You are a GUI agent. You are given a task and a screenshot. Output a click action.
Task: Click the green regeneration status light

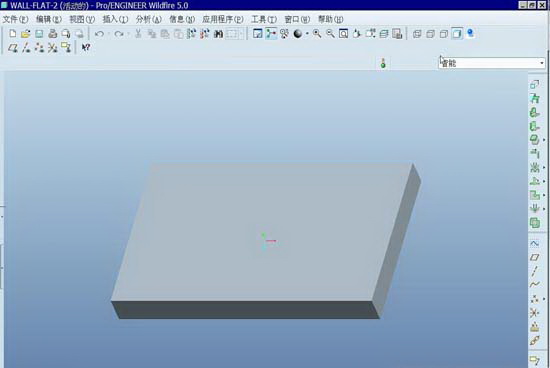(x=383, y=64)
